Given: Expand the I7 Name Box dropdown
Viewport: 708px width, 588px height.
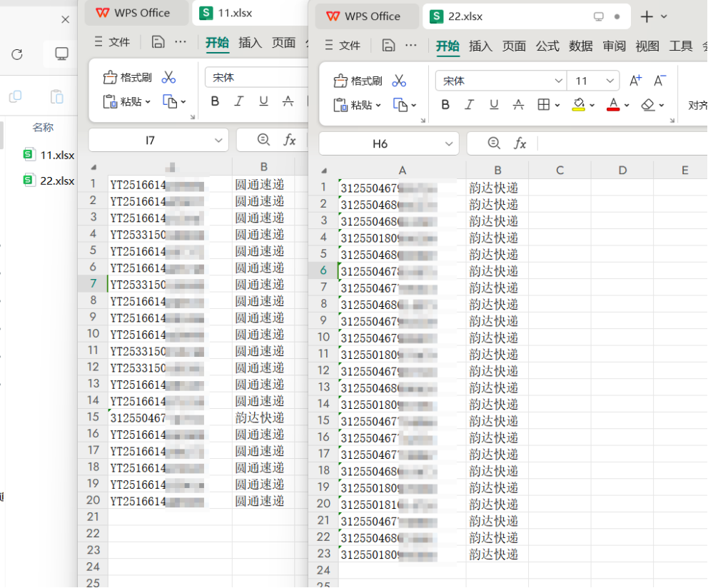Looking at the screenshot, I should pyautogui.click(x=218, y=141).
